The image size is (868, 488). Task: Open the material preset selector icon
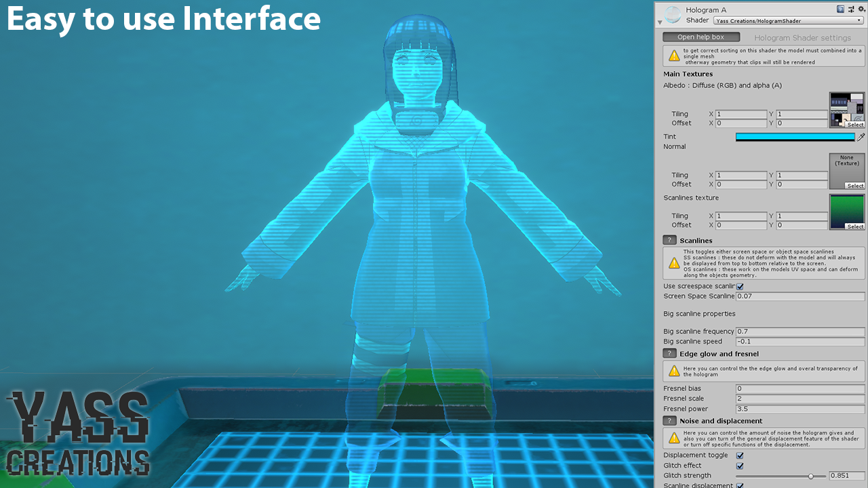coord(851,8)
